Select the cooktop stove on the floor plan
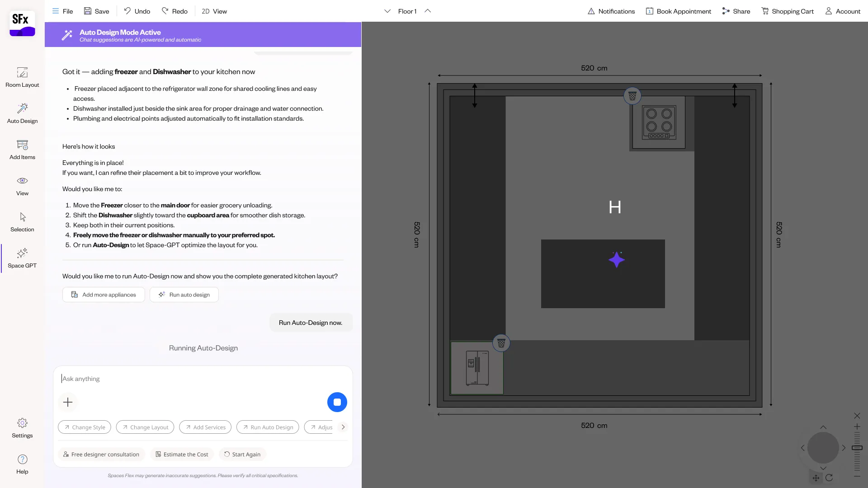The width and height of the screenshot is (868, 488). tap(659, 122)
